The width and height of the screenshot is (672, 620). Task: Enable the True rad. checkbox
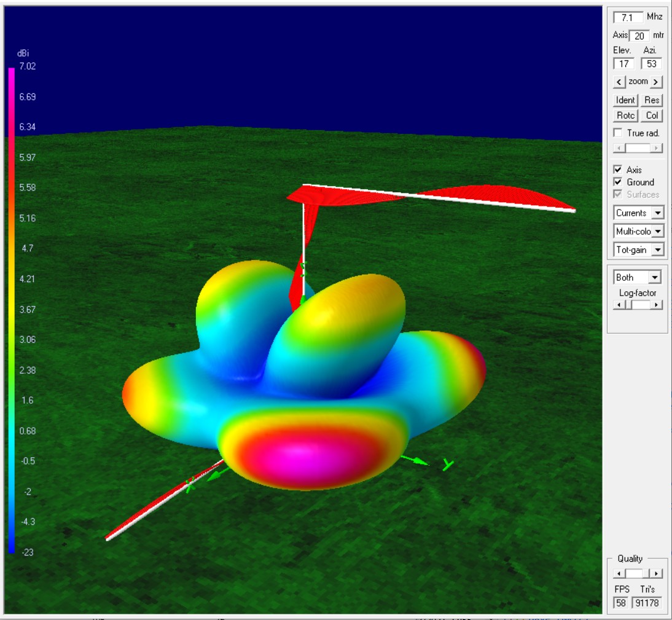click(x=618, y=133)
